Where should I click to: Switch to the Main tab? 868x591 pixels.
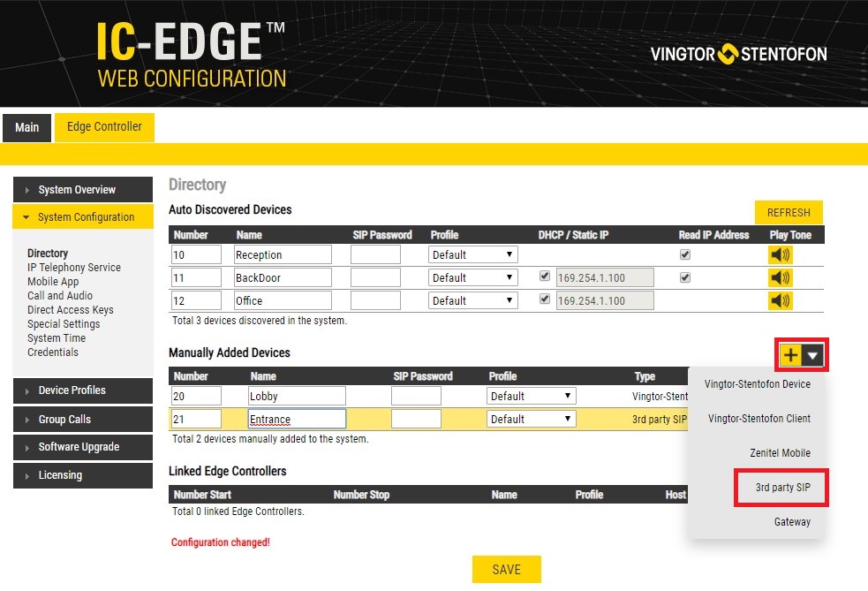27,127
